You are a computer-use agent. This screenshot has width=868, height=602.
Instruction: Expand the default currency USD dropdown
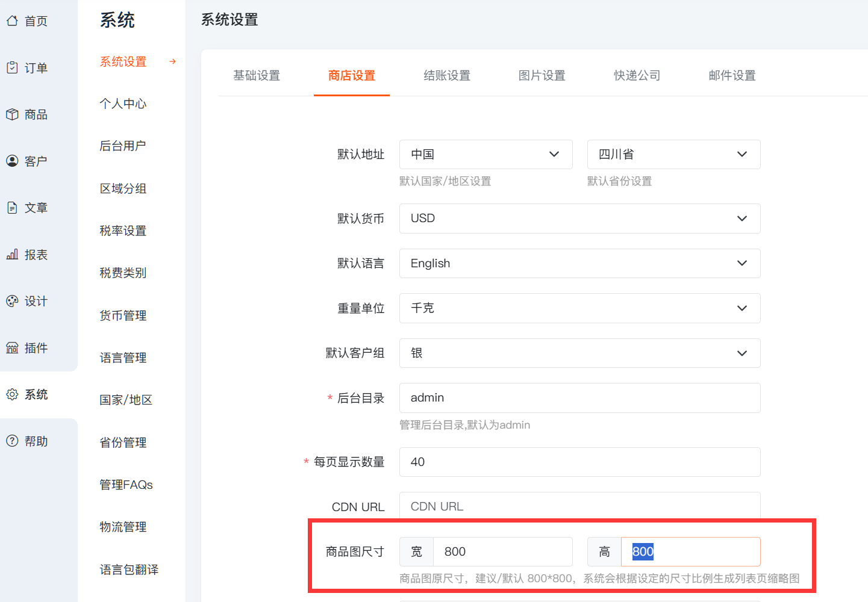(579, 219)
